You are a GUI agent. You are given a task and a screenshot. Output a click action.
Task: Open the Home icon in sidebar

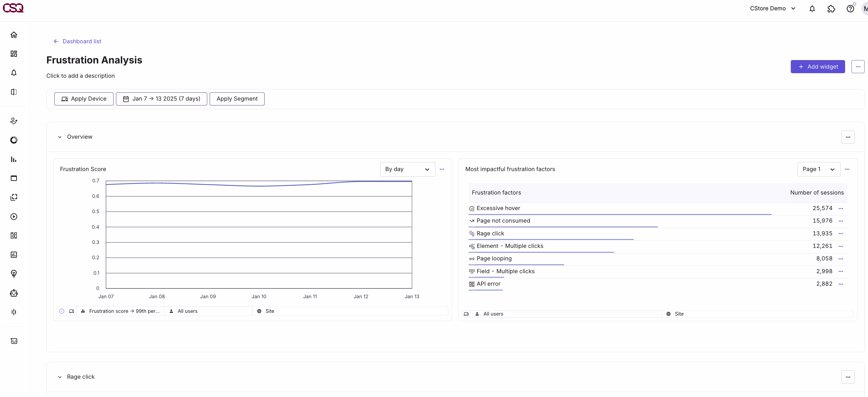coord(13,35)
